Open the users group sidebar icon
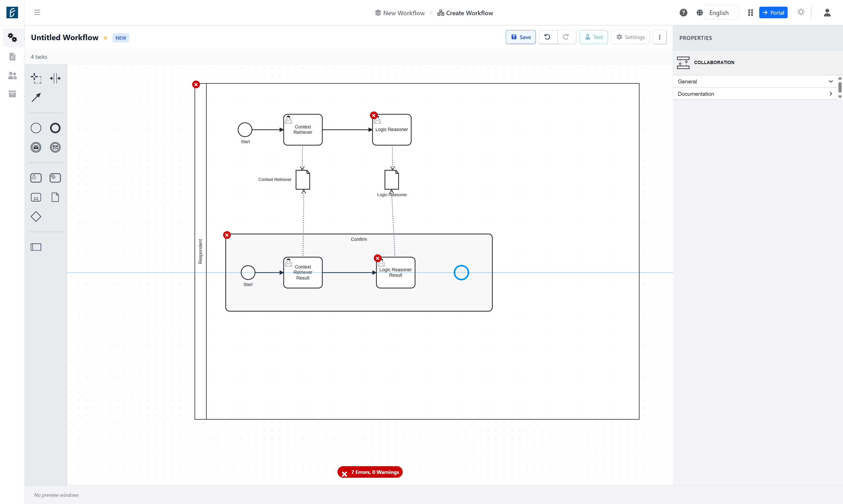Image resolution: width=843 pixels, height=504 pixels. (x=13, y=75)
